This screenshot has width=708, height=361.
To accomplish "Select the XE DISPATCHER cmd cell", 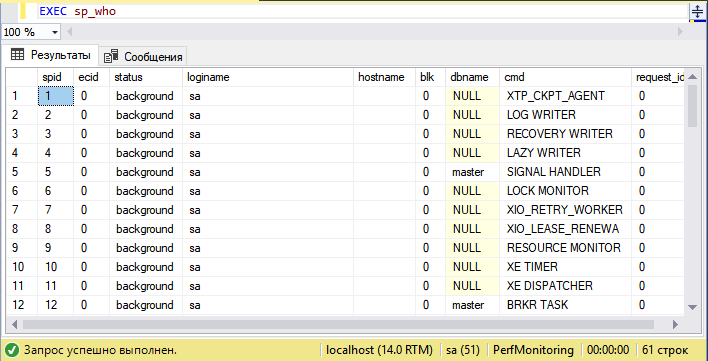I will pyautogui.click(x=565, y=286).
